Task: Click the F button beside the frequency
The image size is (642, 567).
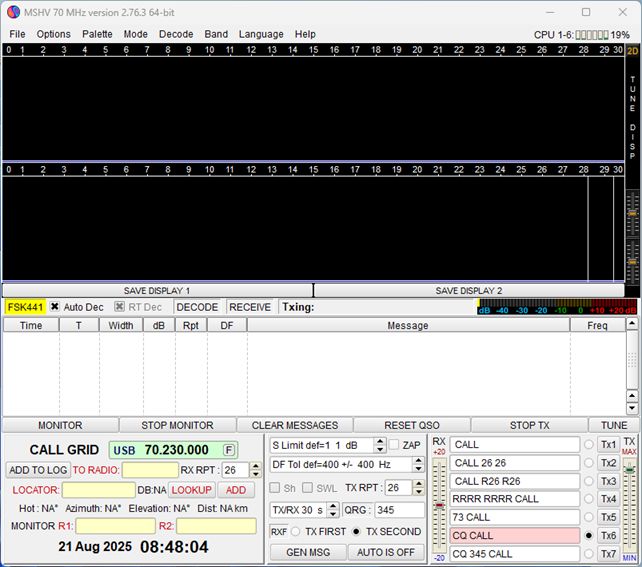Action: (x=229, y=450)
